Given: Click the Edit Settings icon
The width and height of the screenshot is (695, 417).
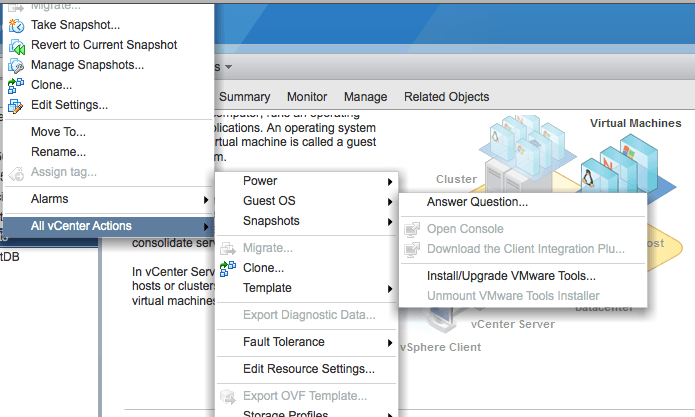Looking at the screenshot, I should click(x=15, y=105).
